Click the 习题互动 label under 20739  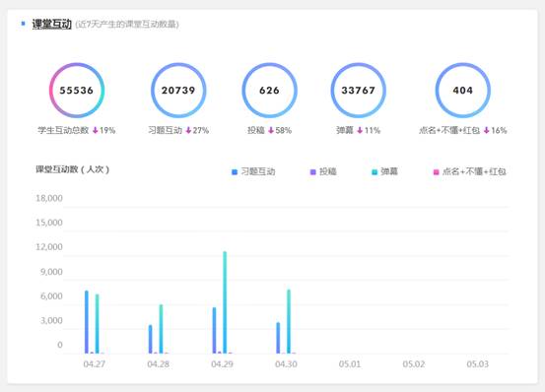(x=166, y=130)
